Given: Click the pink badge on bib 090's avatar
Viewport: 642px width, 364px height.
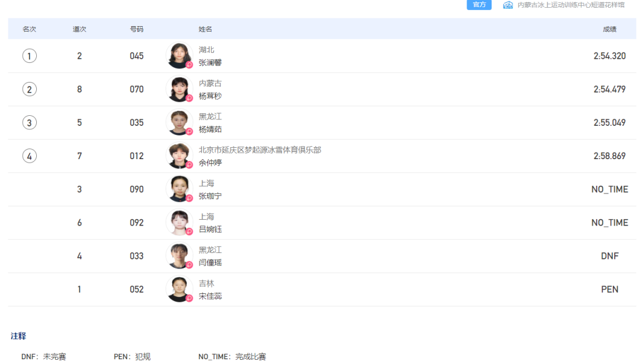Looking at the screenshot, I should click(189, 198).
